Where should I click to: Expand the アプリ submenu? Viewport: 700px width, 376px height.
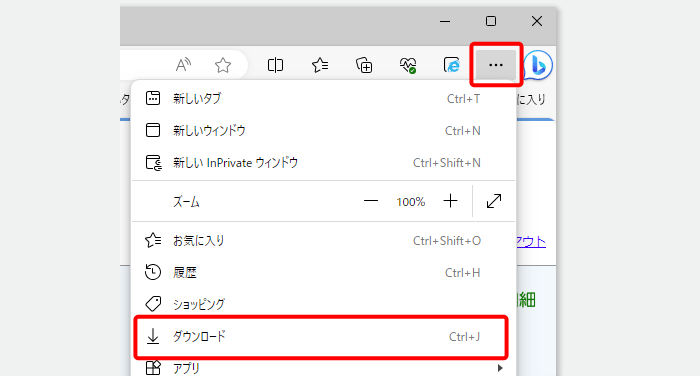point(323,368)
